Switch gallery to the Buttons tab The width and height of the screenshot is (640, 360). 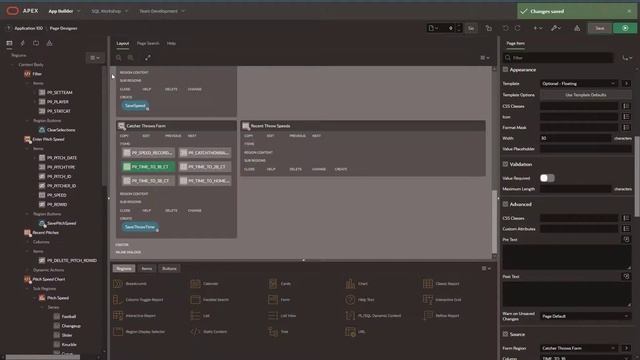click(169, 269)
